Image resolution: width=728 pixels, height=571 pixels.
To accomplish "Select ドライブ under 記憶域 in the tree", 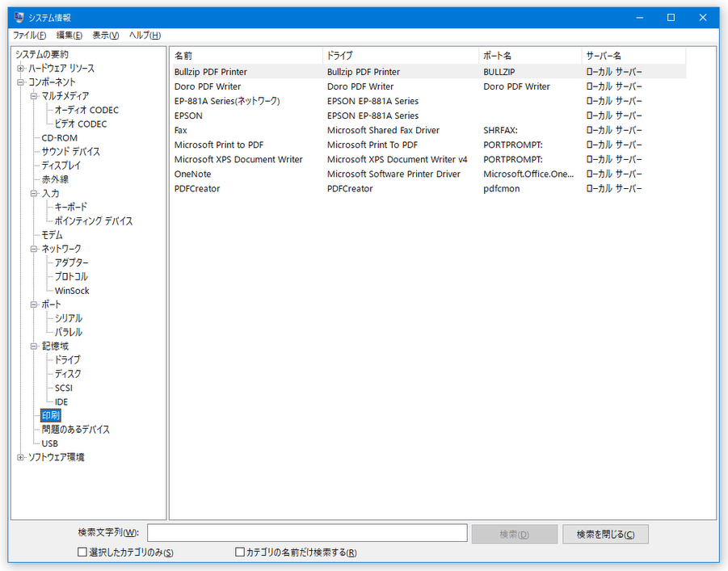I will click(68, 360).
